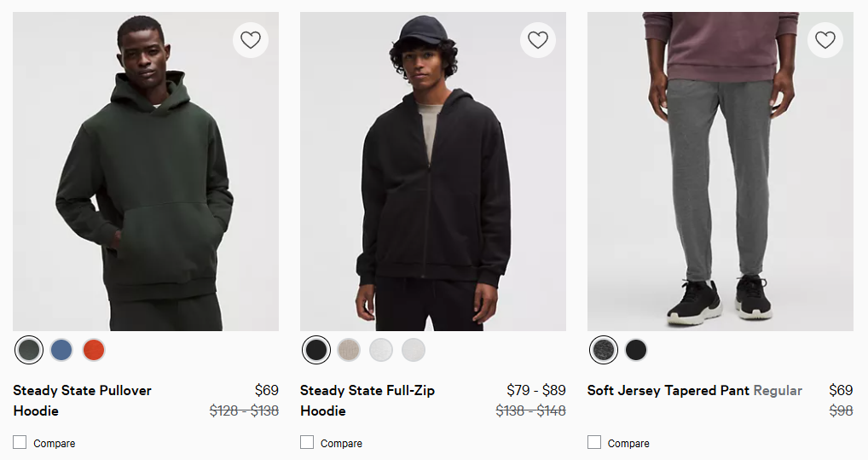Select black swatch for Soft Jersey Tapered Pant
868x460 pixels.
(x=636, y=350)
